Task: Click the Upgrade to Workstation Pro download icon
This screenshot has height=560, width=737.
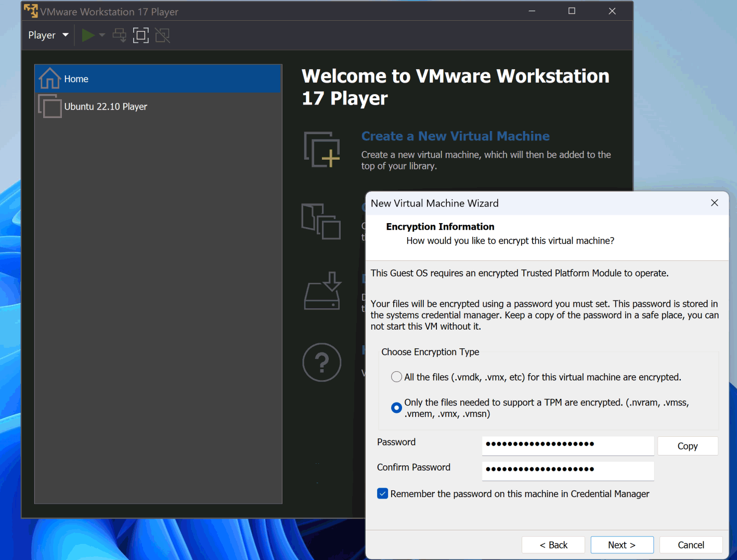Action: tap(322, 291)
